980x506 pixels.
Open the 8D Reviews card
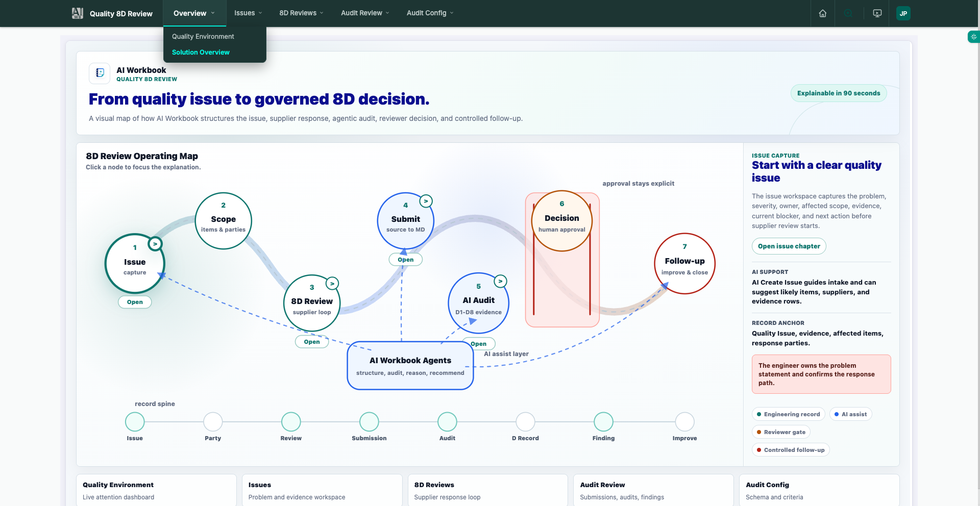point(488,490)
